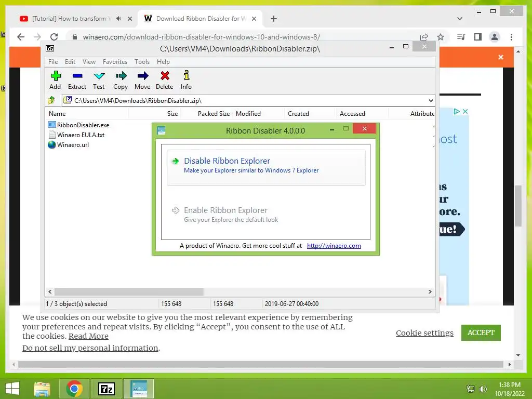Image resolution: width=532 pixels, height=399 pixels.
Task: Click the Extract toolbar icon in 7-Zip
Action: pos(77,80)
